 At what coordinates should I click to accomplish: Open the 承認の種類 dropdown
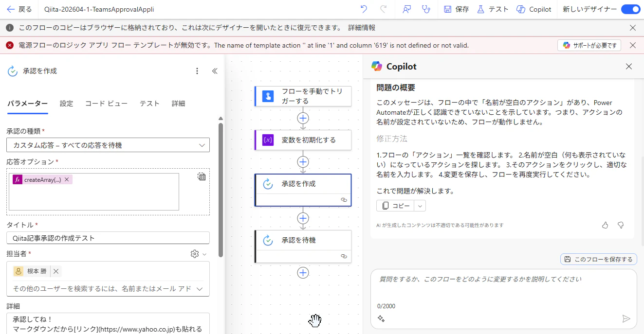[108, 145]
